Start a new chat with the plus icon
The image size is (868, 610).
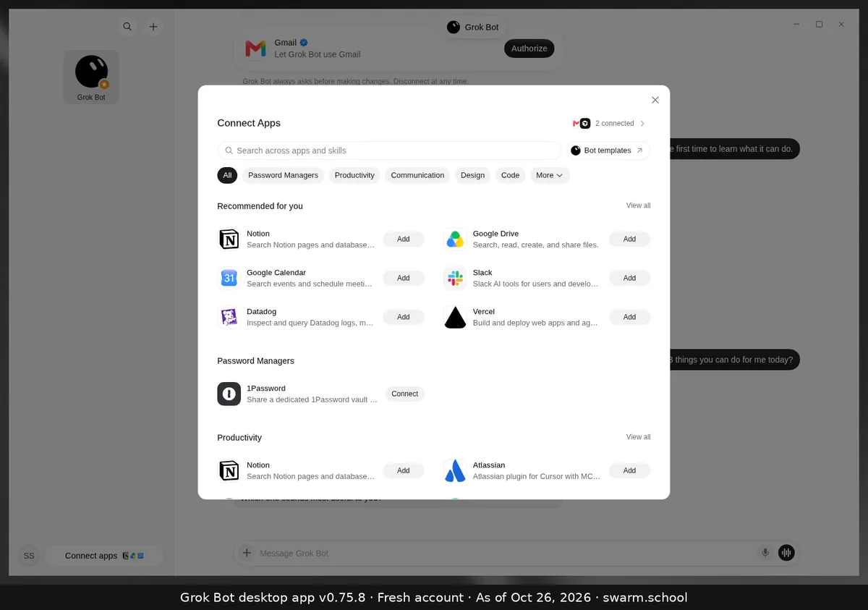coord(153,27)
